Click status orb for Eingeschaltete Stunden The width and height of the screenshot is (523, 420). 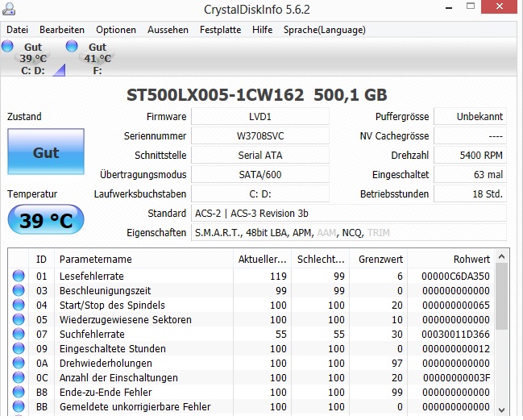coord(19,348)
